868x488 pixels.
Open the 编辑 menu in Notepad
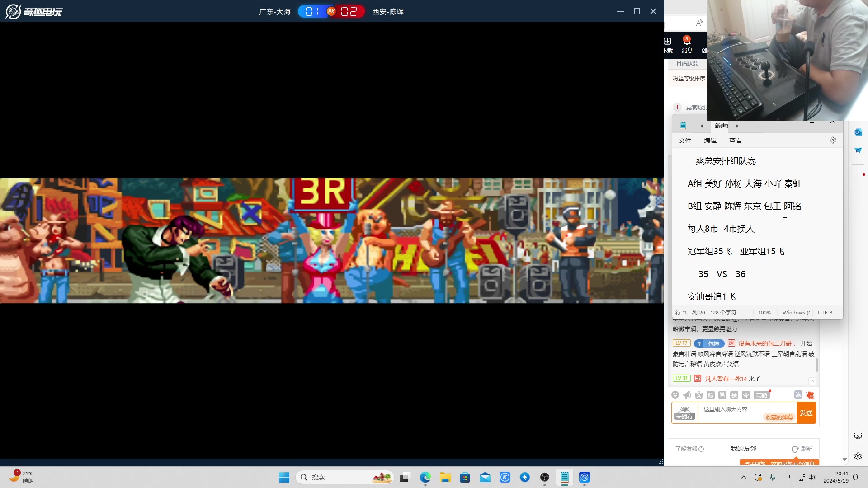coord(710,141)
